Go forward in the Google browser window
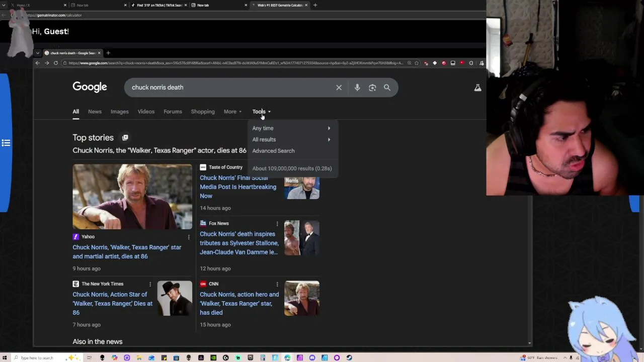 tap(47, 63)
